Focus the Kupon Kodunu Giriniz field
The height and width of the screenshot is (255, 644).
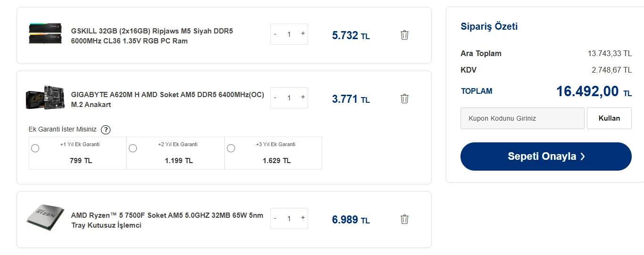pyautogui.click(x=522, y=118)
